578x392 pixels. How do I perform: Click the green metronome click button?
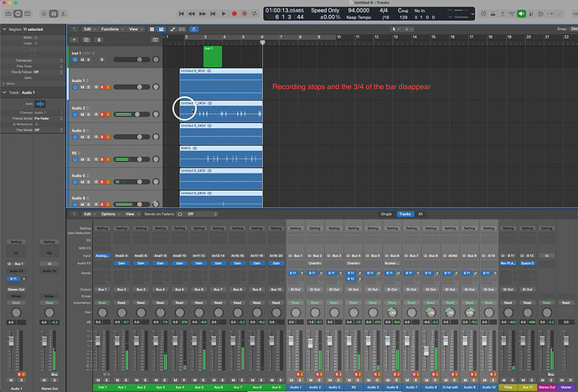(x=521, y=13)
